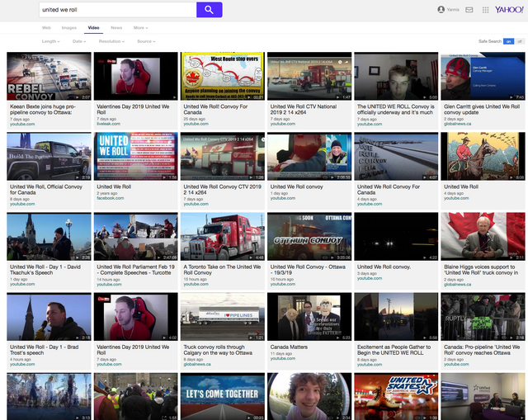Open 'United We Roll Parliament Feb 19' title

pyautogui.click(x=135, y=270)
